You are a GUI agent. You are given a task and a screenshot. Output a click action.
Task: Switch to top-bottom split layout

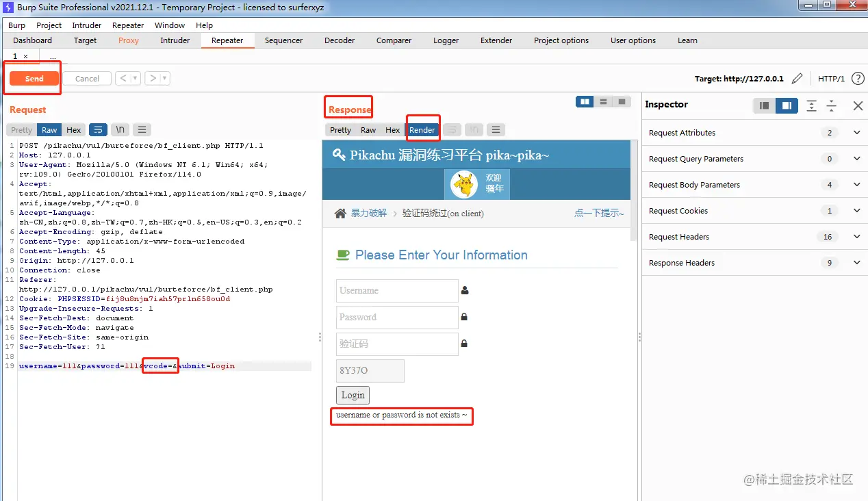point(603,102)
